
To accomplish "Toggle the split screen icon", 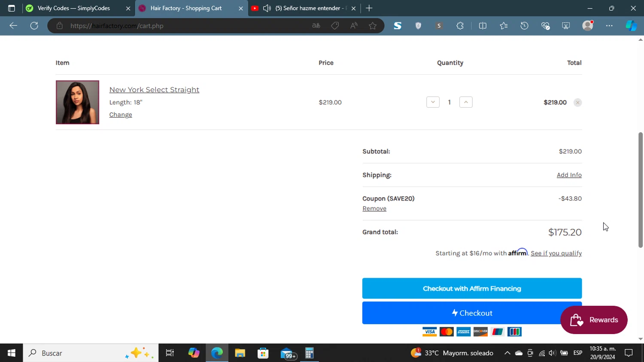I will click(x=483, y=26).
